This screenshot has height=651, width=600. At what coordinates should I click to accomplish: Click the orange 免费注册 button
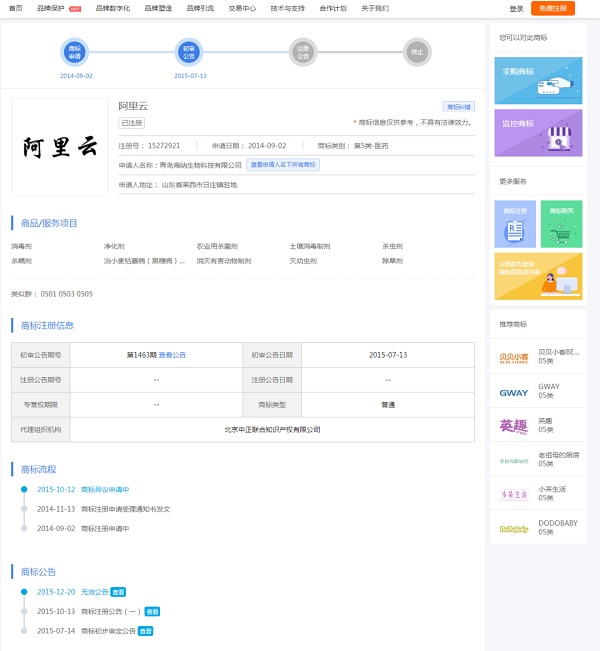coord(553,8)
